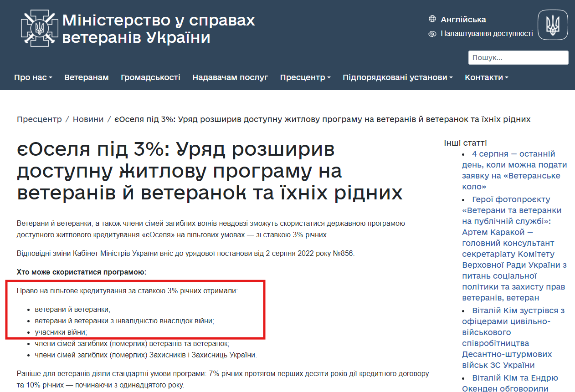The width and height of the screenshot is (575, 392).
Task: Click intro paragraph starting Ветерани й ветеранки, а також
Action: click(211, 229)
